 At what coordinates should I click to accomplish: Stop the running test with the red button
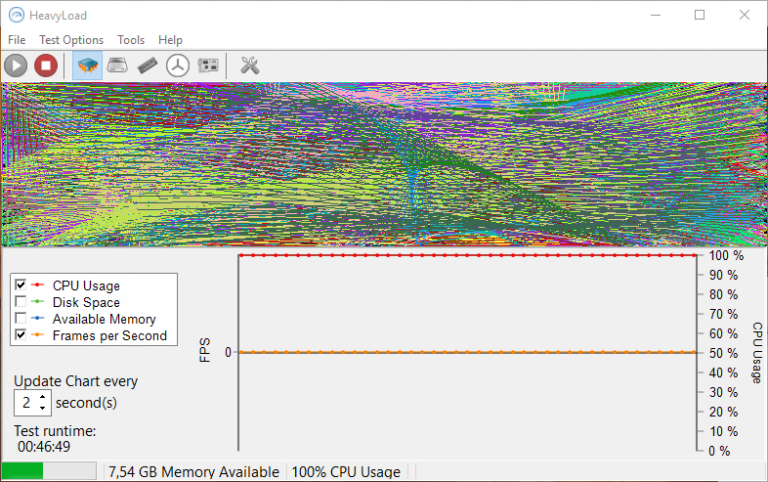point(45,66)
